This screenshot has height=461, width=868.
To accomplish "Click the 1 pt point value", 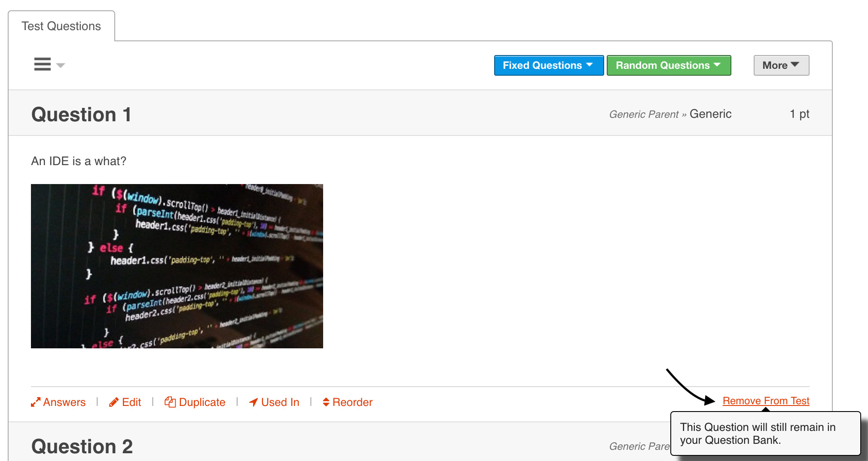I will tap(799, 114).
